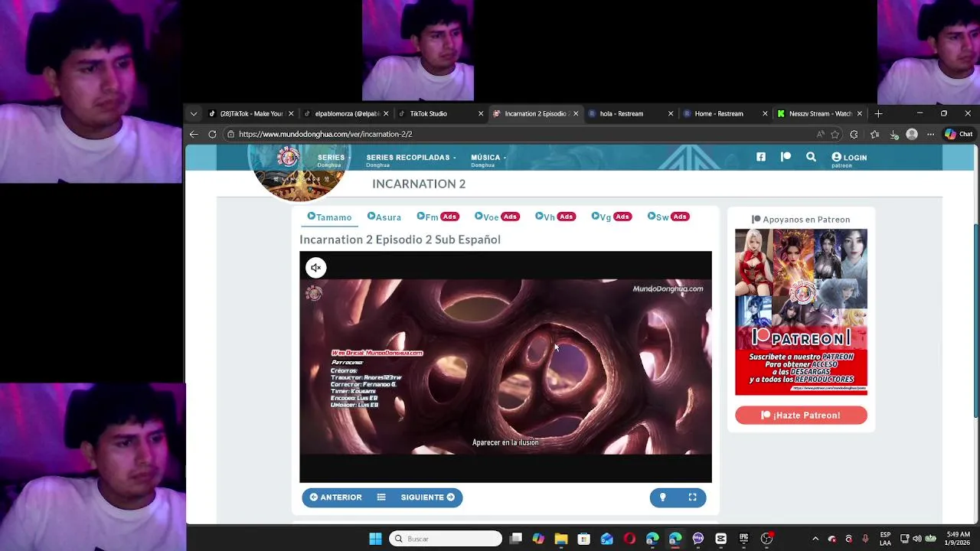Select the Vg player server
The height and width of the screenshot is (551, 980).
611,217
